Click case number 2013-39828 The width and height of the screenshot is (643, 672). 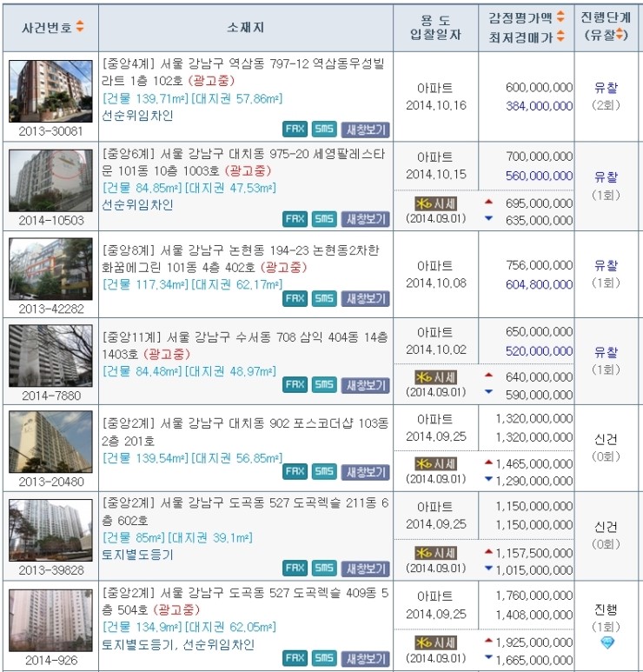[x=51, y=570]
